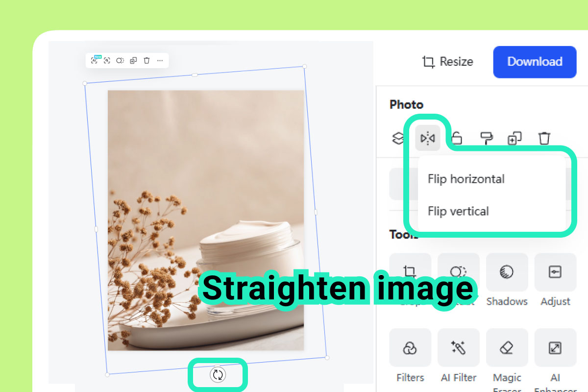Expand the background removal options
This screenshot has height=392, width=588.
pos(121,60)
